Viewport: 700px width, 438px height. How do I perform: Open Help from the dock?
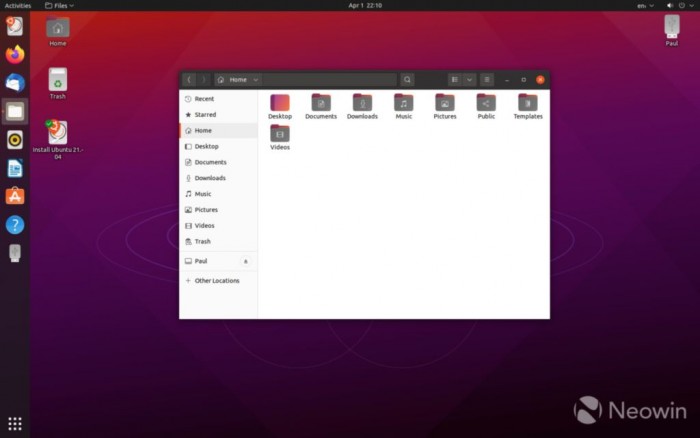[x=15, y=225]
